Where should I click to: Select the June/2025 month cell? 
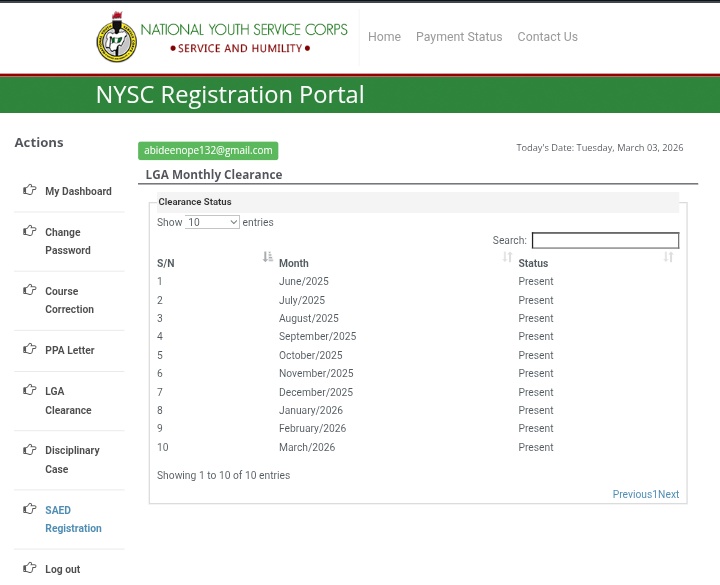(x=304, y=281)
